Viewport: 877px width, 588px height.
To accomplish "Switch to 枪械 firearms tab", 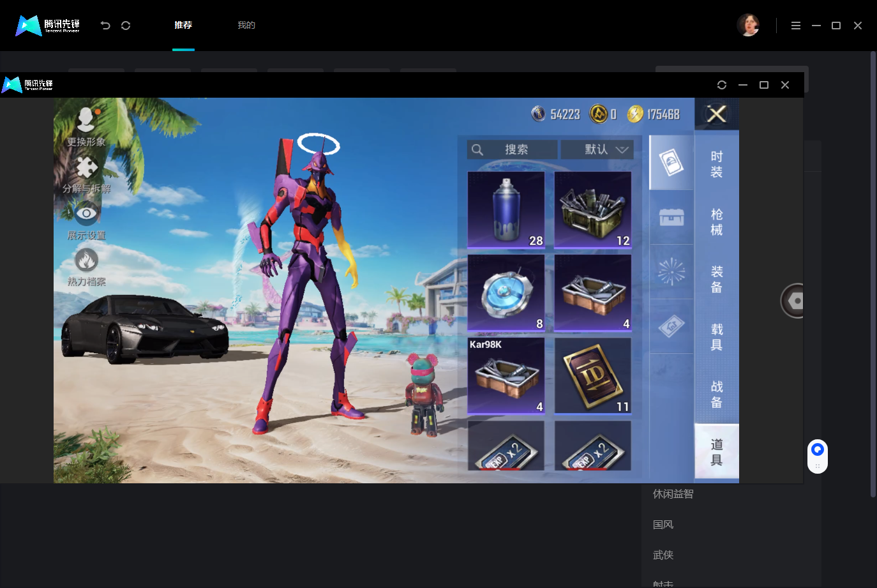I will 717,222.
